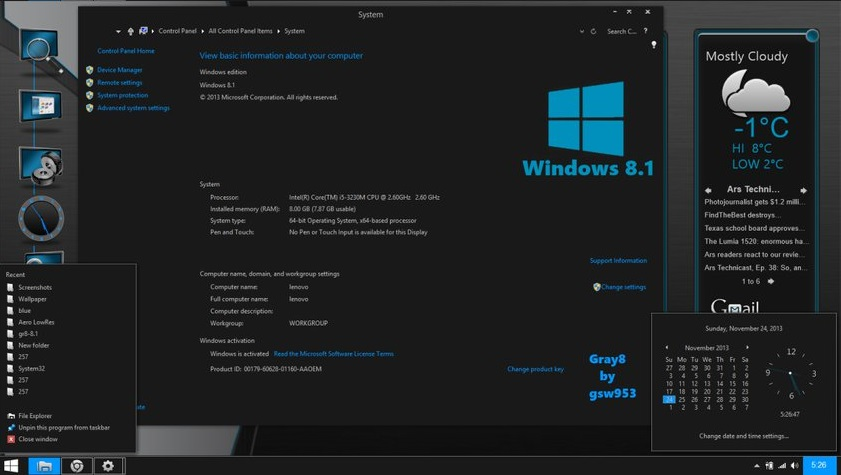841x475 pixels.
Task: Open the Windows Start button
Action: pos(11,465)
